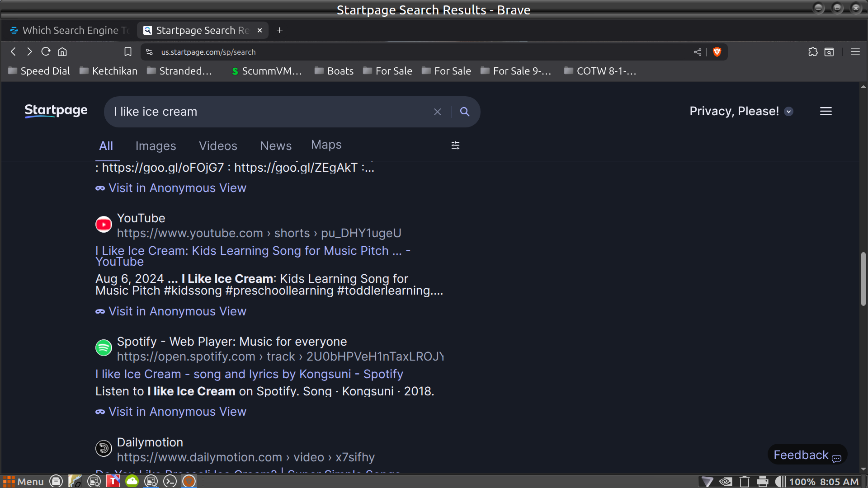The width and height of the screenshot is (868, 488).
Task: Open the Kongsuni Spotify song result link
Action: click(x=249, y=374)
